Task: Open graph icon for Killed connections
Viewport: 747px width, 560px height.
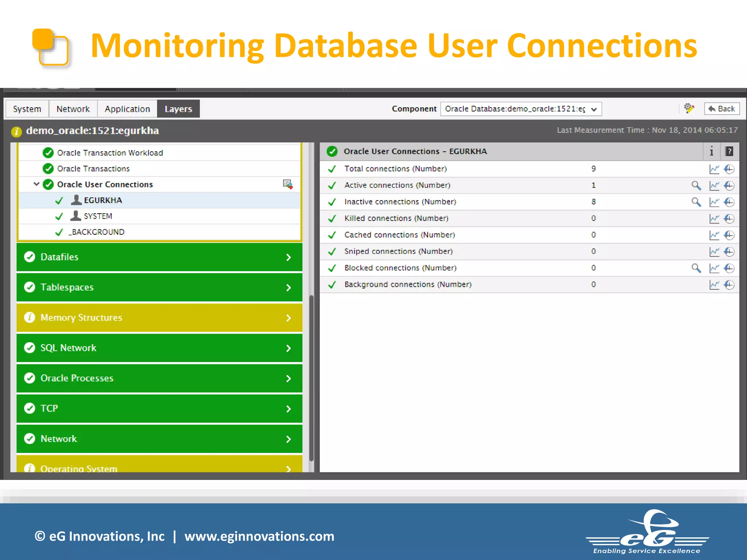Action: click(714, 219)
